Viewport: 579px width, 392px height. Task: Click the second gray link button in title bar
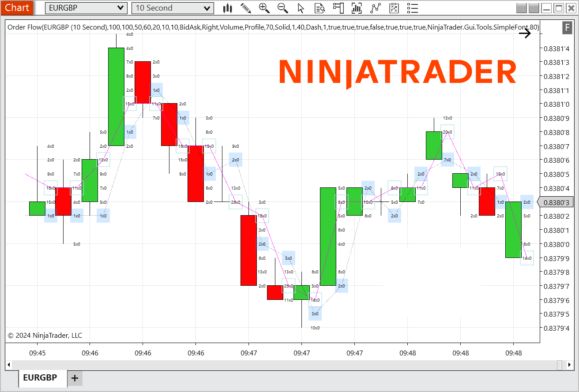pos(534,8)
